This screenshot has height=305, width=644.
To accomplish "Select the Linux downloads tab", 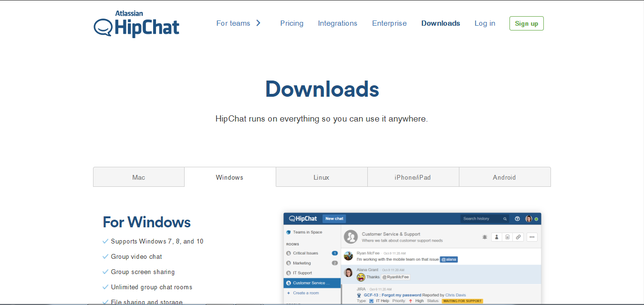I will 322,177.
